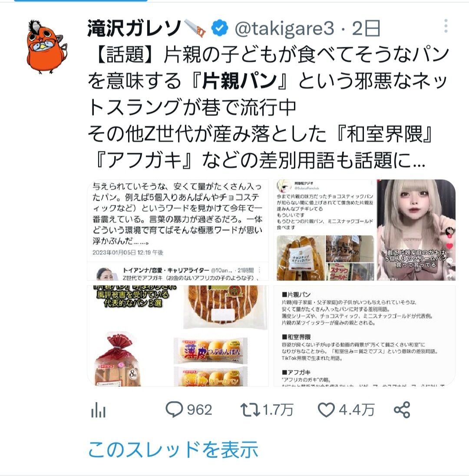Retweet using the arrows icon
Image resolution: width=469 pixels, height=476 pixels.
250,410
